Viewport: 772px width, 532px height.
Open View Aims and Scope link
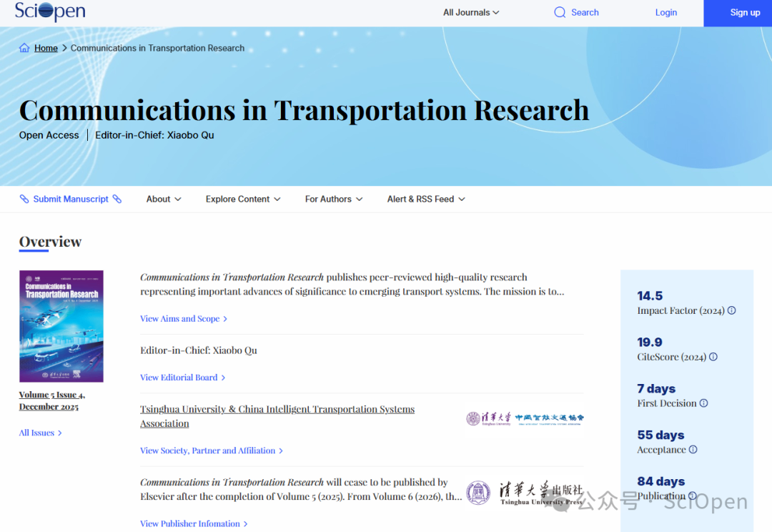183,319
